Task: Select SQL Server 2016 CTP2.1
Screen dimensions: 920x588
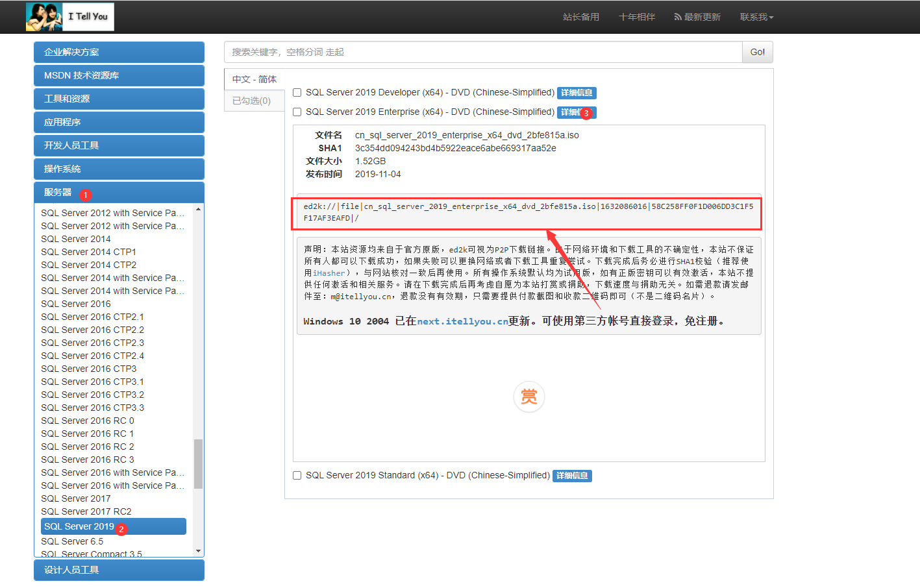Action: (x=93, y=317)
